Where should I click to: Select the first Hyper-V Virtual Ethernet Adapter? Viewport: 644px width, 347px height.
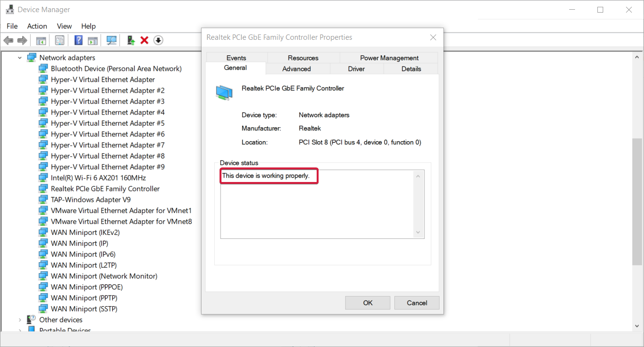[103, 80]
